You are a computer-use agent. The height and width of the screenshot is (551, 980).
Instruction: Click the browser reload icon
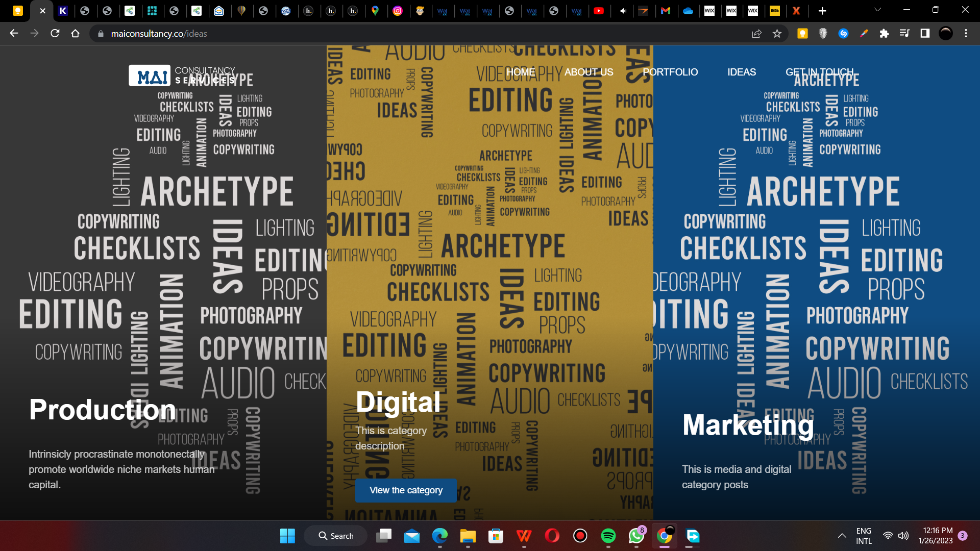pyautogui.click(x=55, y=34)
